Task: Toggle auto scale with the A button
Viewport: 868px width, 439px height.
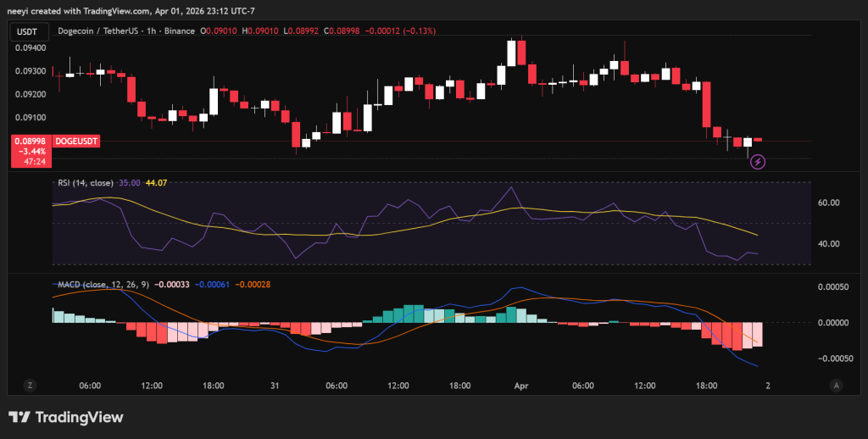Action: (837, 385)
